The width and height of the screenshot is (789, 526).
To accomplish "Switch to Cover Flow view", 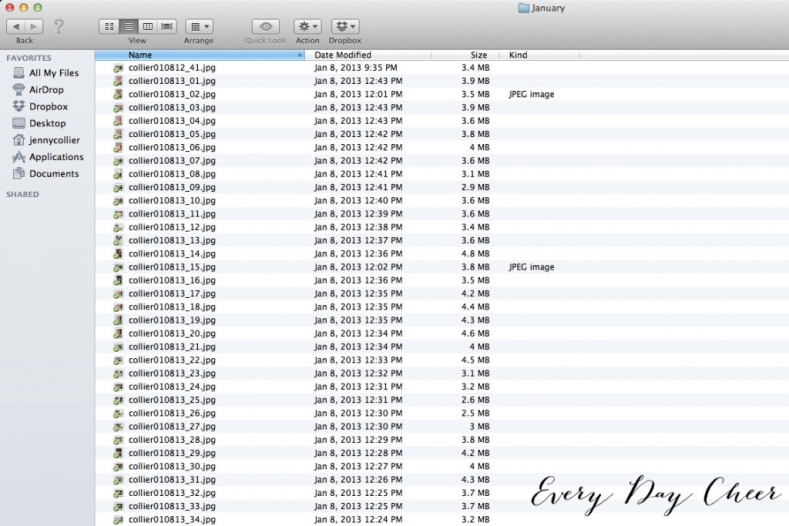I will [x=167, y=26].
